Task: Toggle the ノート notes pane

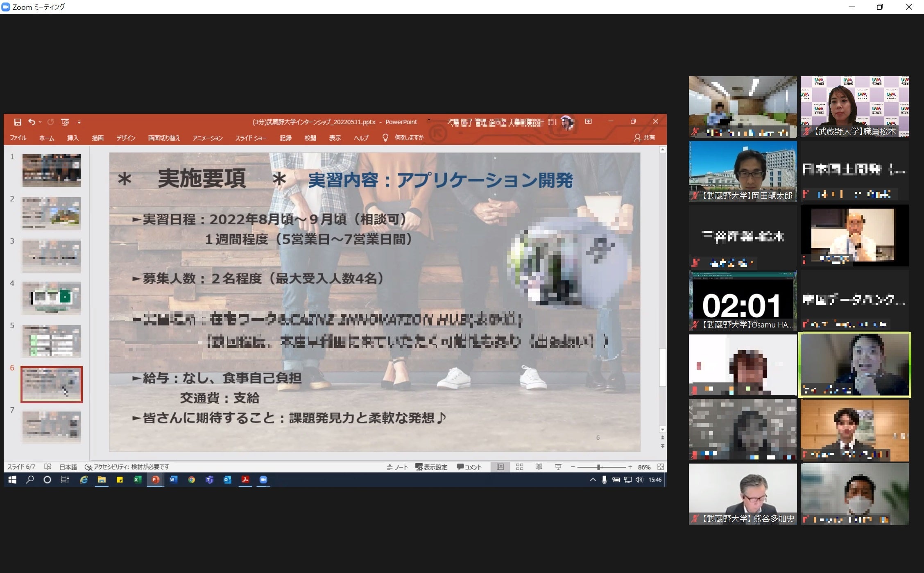Action: (397, 467)
